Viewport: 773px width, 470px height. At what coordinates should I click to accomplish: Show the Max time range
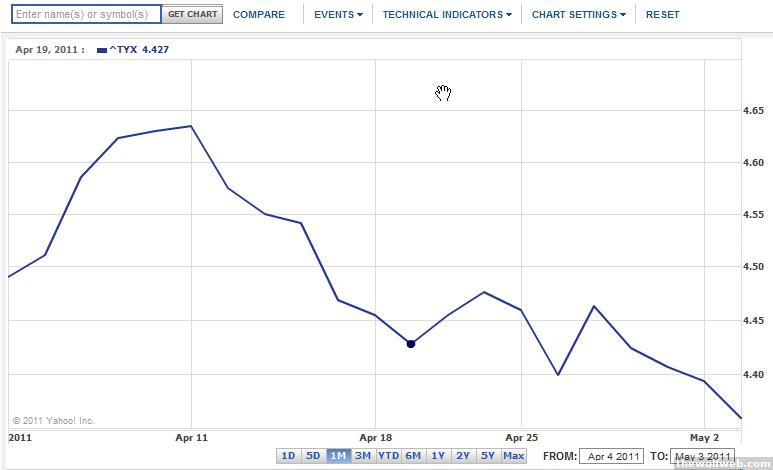[514, 456]
